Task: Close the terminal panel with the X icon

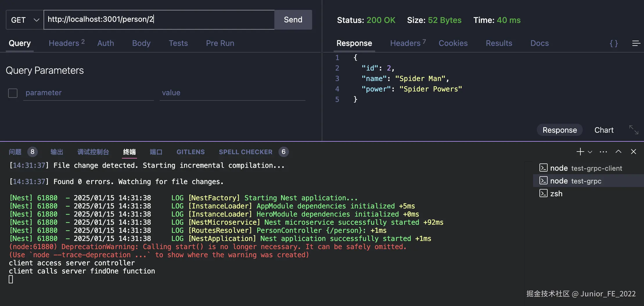Action: pyautogui.click(x=634, y=152)
